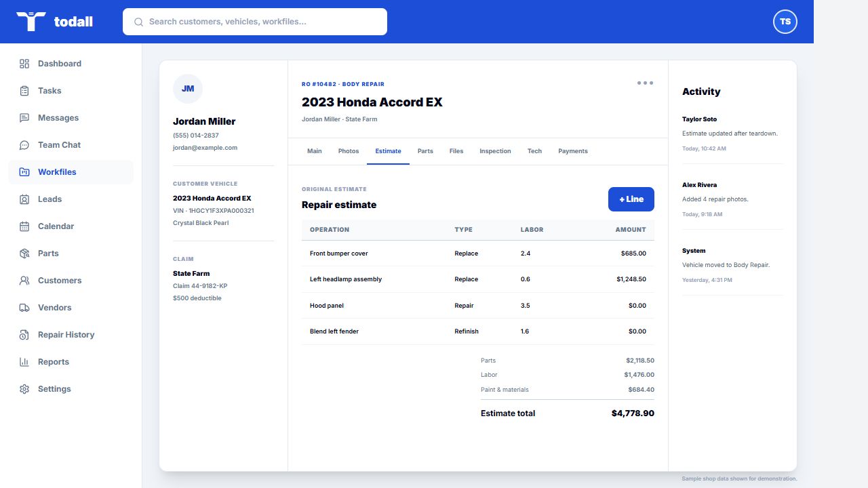The height and width of the screenshot is (488, 868).
Task: Click the Team Chat bubble icon
Action: [x=24, y=145]
